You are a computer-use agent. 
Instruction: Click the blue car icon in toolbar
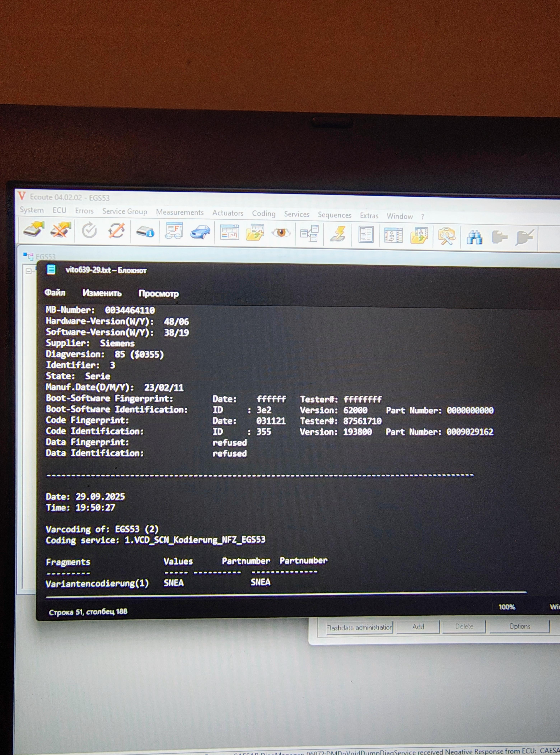click(200, 232)
